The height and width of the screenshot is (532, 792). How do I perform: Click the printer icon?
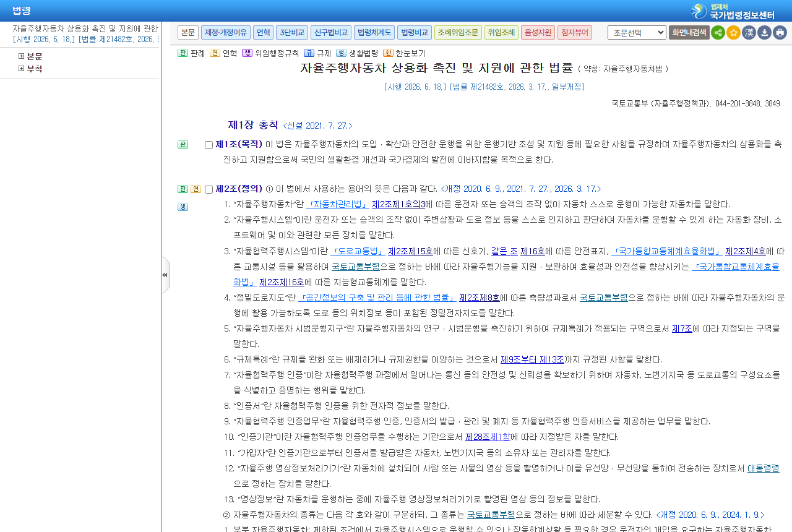(x=780, y=33)
